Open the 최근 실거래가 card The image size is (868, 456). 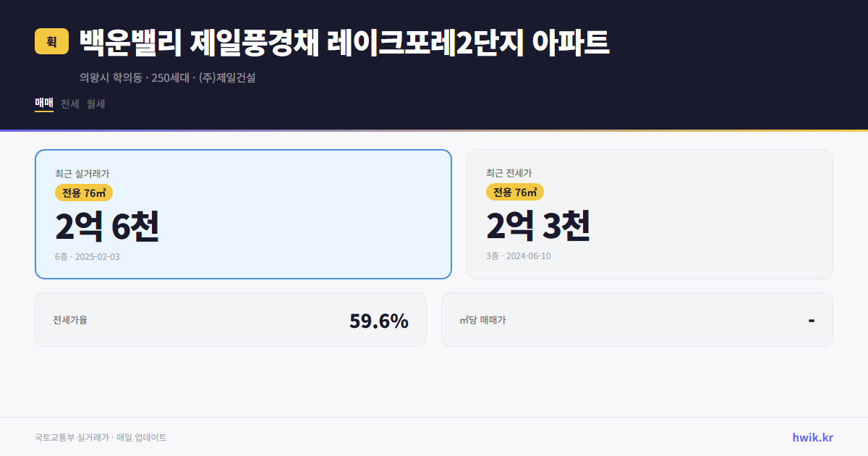click(242, 214)
